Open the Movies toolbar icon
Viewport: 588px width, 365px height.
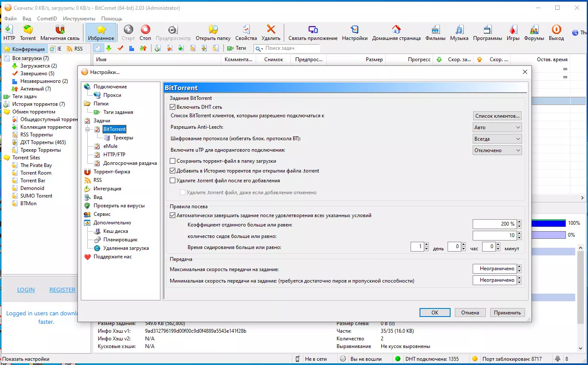click(435, 30)
